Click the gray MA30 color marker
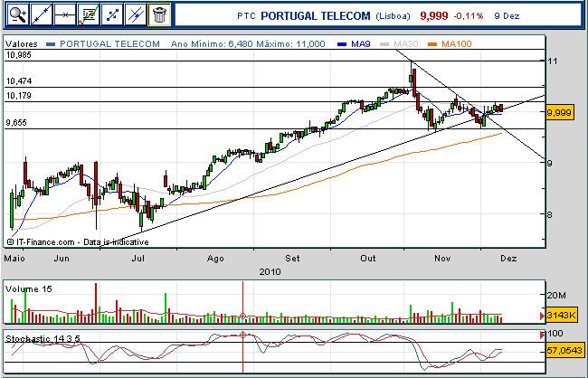The height and width of the screenshot is (378, 588). coord(384,44)
